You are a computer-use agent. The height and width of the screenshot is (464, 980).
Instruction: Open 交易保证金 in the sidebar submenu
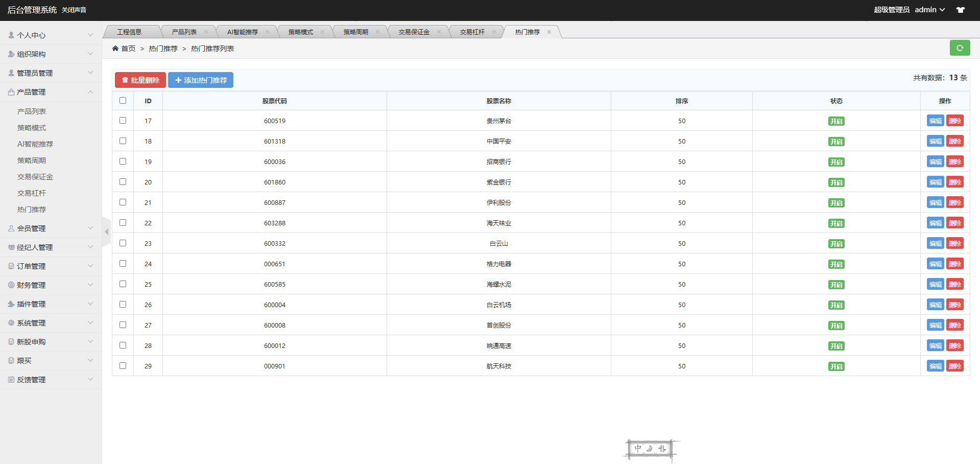[x=35, y=177]
